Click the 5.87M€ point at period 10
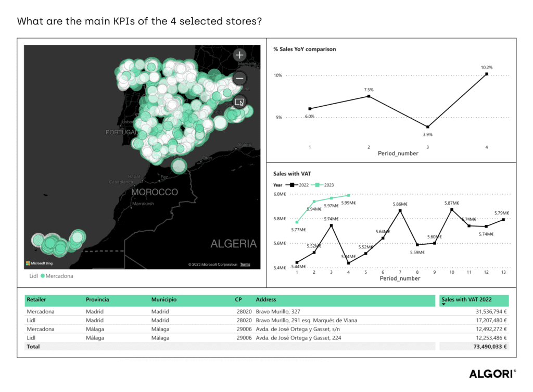The height and width of the screenshot is (392, 533). [452, 210]
